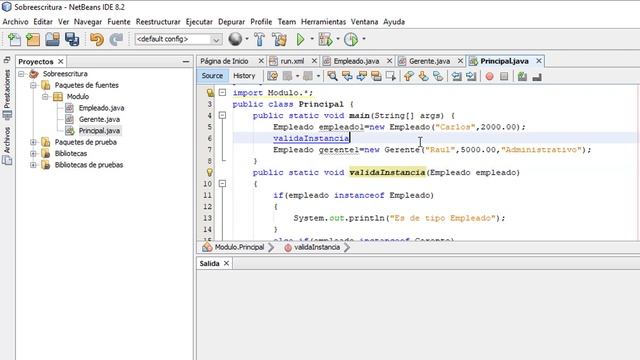Open the Depurar menu
This screenshot has height=360, width=640.
(231, 22)
